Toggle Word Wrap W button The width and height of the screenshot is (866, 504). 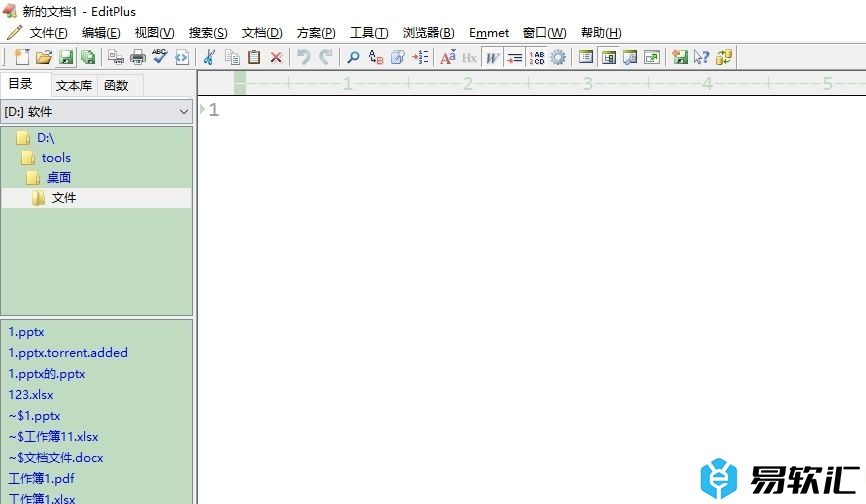[x=492, y=57]
